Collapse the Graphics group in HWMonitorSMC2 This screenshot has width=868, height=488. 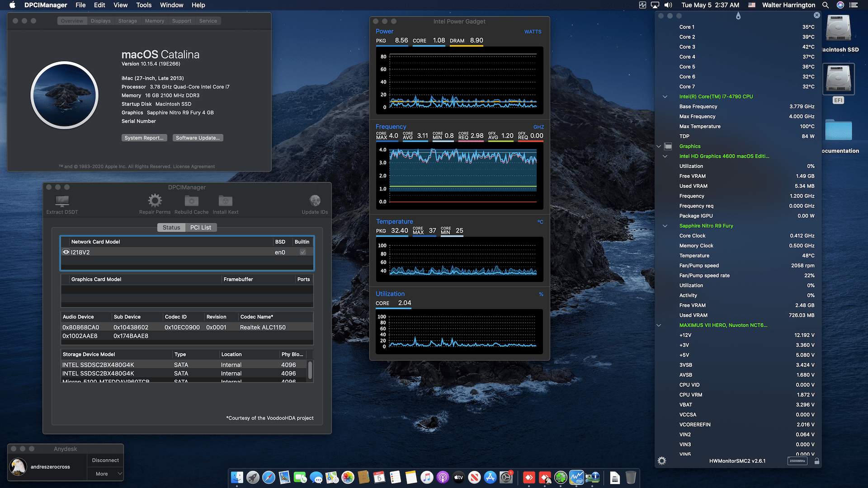tap(659, 146)
